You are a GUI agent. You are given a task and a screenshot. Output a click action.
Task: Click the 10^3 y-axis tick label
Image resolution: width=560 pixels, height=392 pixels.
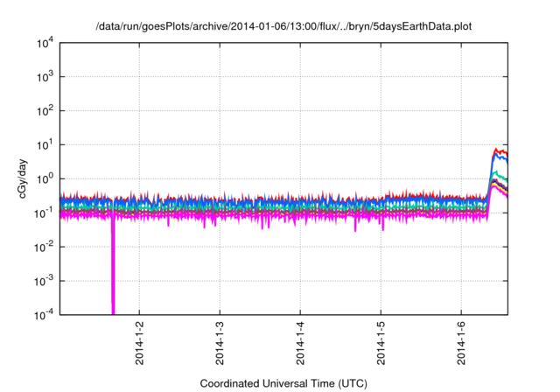pyautogui.click(x=45, y=77)
